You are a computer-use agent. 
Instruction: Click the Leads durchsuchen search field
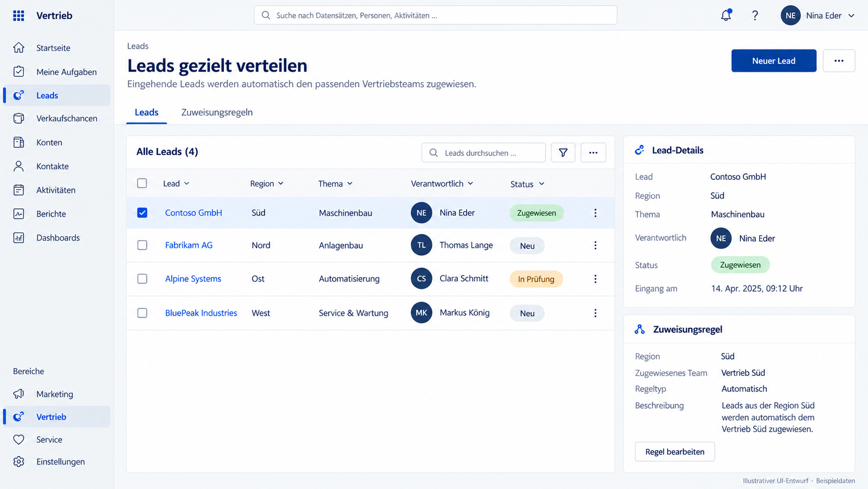click(x=483, y=153)
